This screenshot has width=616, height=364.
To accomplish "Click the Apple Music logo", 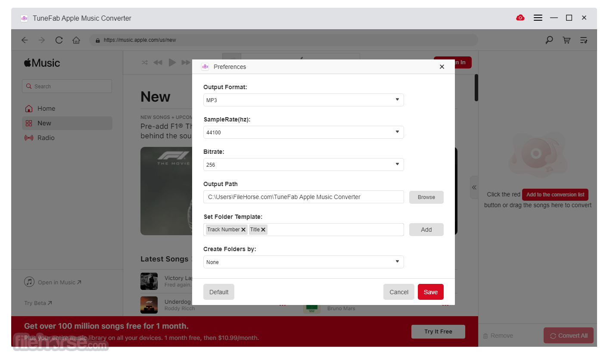I will pyautogui.click(x=42, y=63).
